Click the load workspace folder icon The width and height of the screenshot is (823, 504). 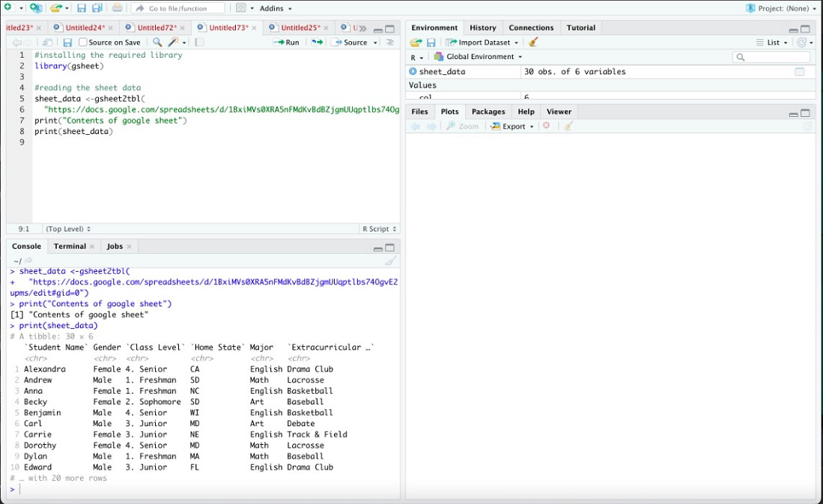416,43
